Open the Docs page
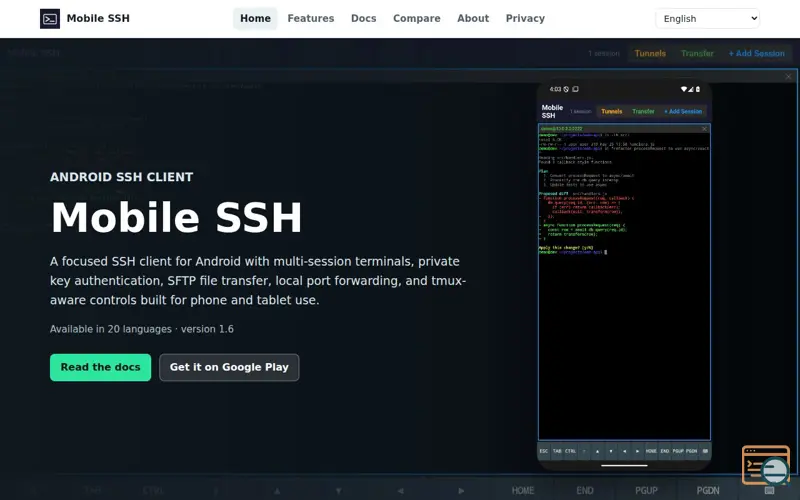800x500 pixels. point(363,18)
